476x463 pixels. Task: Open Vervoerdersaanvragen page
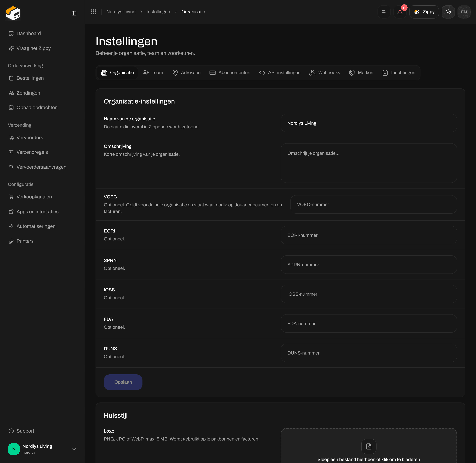click(x=42, y=167)
